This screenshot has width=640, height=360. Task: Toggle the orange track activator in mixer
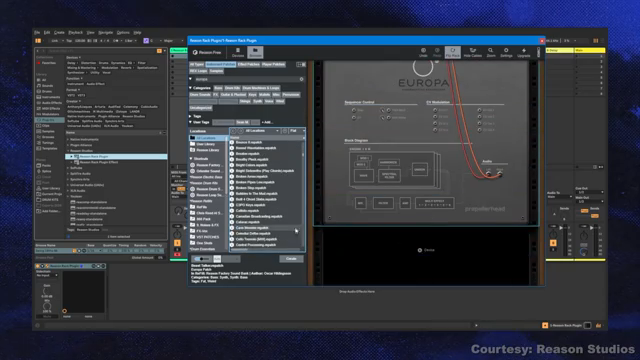pyautogui.click(x=177, y=243)
